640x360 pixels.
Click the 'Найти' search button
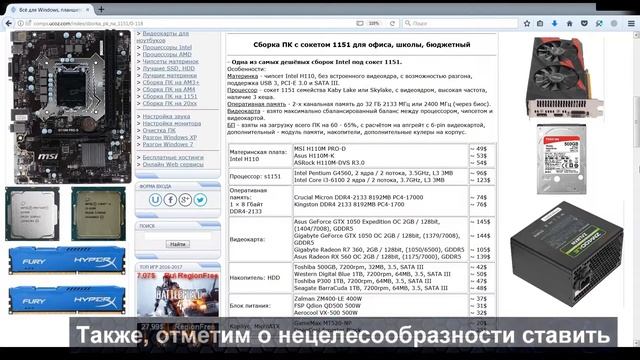[x=178, y=244]
